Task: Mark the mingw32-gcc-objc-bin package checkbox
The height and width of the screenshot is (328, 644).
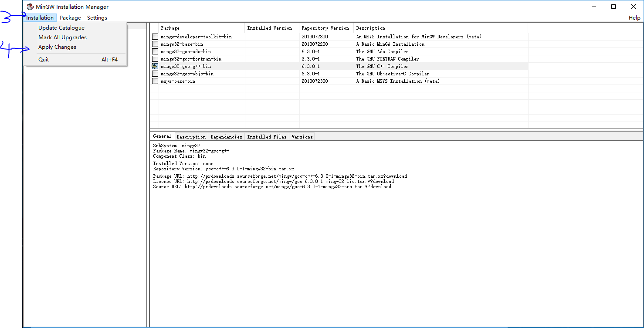Action: [x=155, y=74]
